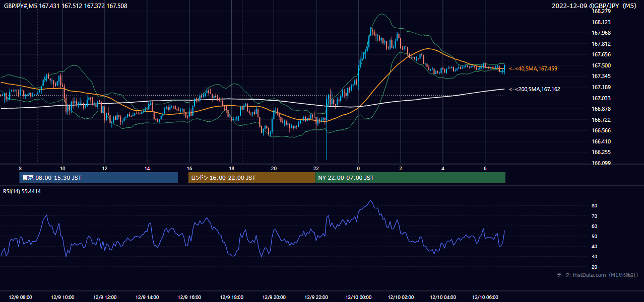Click the 12/9 14:00 date label
The width and height of the screenshot is (644, 302).
click(x=147, y=297)
